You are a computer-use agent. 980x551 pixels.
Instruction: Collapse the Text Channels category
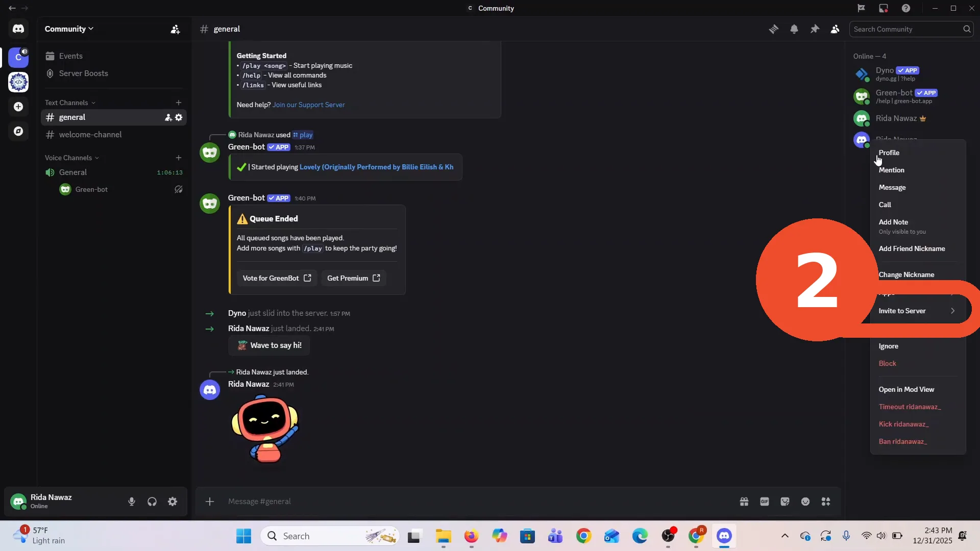tap(70, 103)
